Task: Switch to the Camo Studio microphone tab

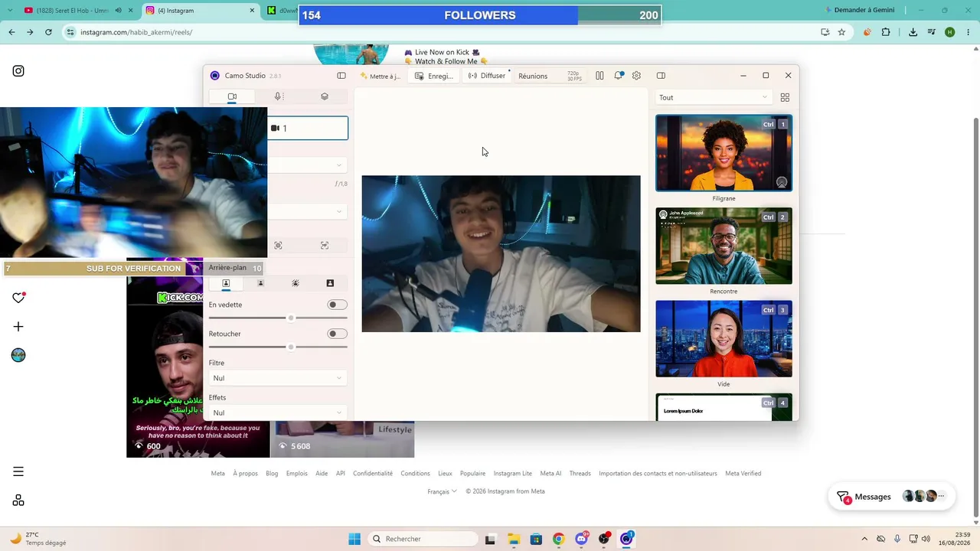Action: [279, 96]
